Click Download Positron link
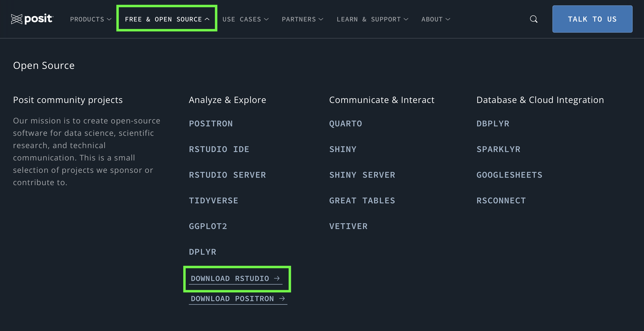This screenshot has height=331, width=644. [238, 299]
